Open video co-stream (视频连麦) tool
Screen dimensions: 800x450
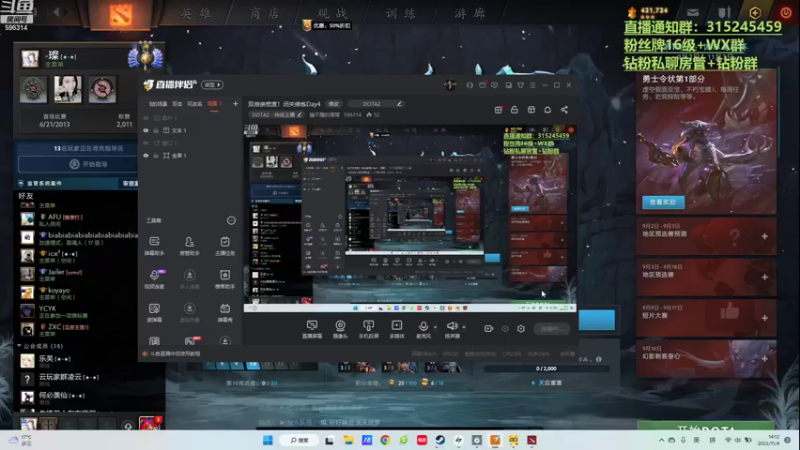click(154, 279)
